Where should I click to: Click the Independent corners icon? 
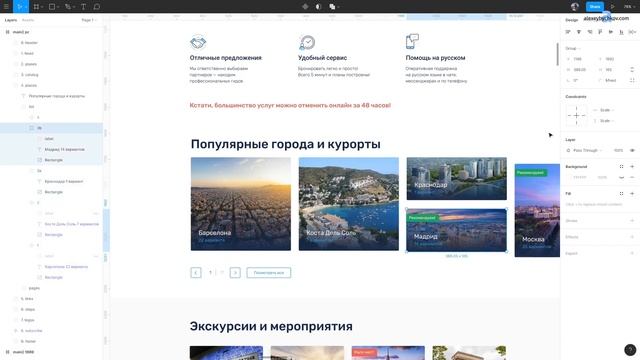[x=632, y=80]
